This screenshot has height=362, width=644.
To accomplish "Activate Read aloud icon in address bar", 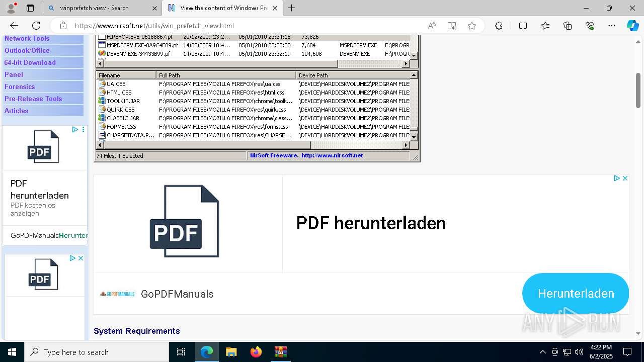I will coord(432,26).
